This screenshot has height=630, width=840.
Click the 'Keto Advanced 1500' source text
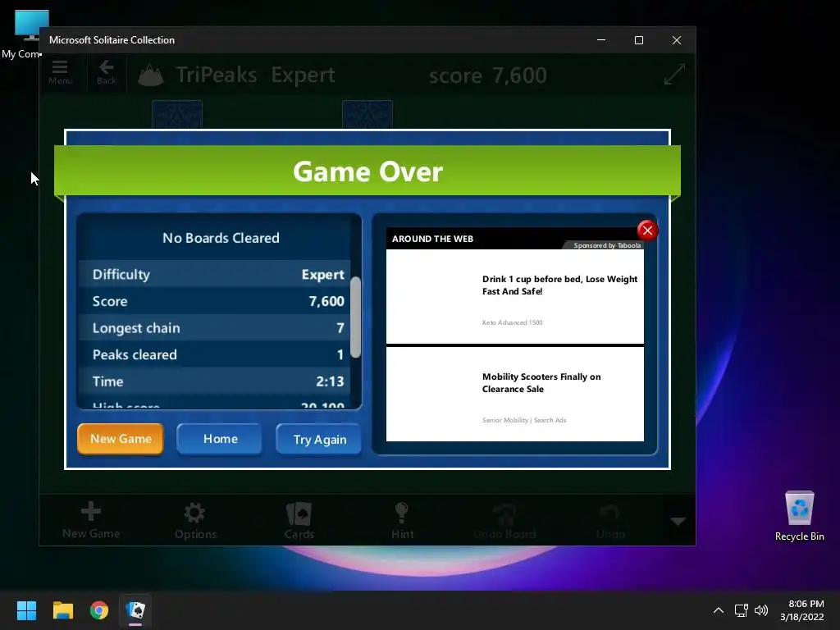click(512, 322)
